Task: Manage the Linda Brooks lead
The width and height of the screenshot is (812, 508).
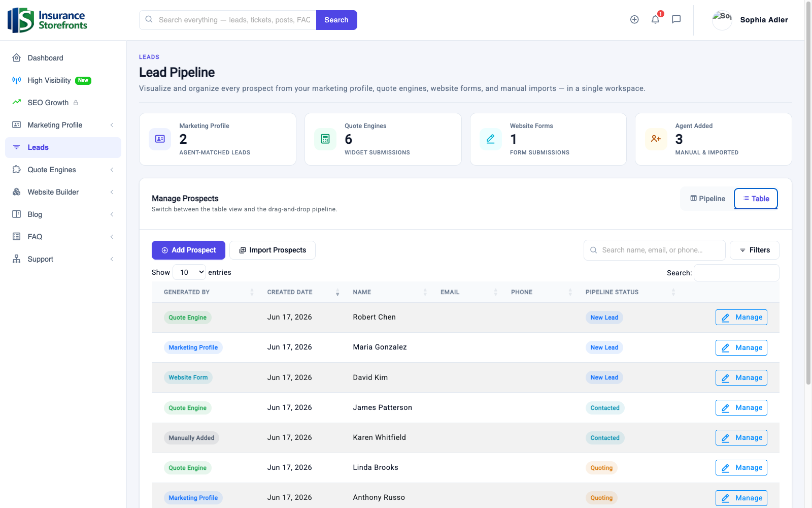Action: click(x=741, y=467)
